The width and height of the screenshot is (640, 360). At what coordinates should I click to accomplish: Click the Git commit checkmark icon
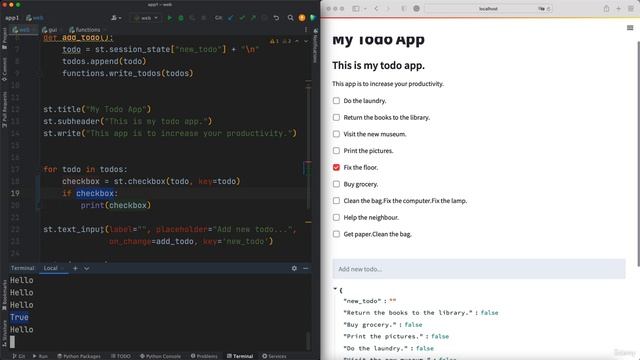(x=242, y=18)
